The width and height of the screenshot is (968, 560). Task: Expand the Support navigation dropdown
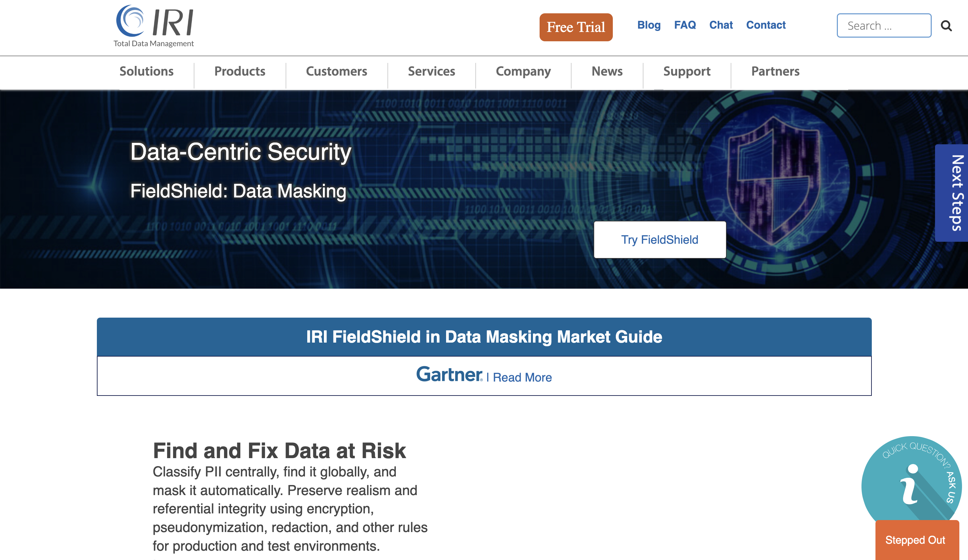687,71
